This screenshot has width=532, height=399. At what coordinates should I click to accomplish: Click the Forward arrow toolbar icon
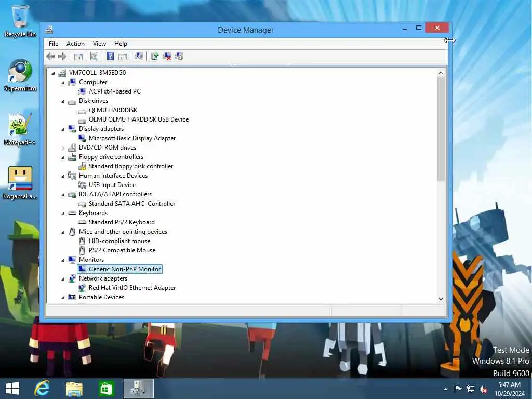click(62, 56)
